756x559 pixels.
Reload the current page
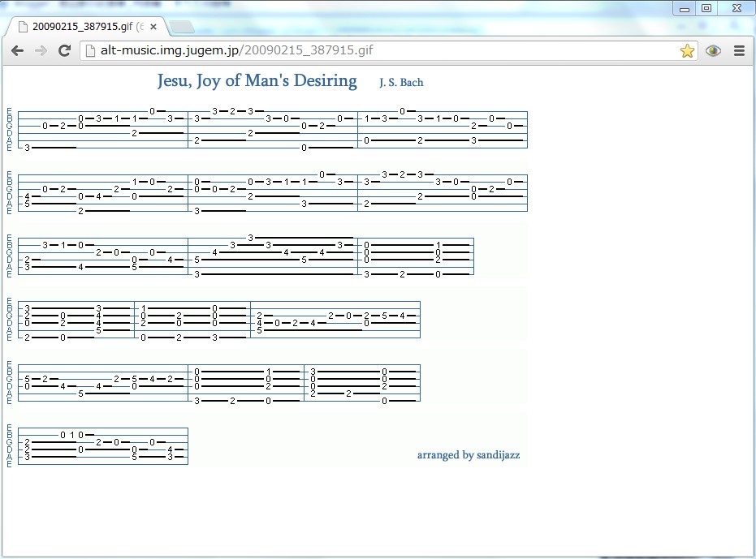click(64, 50)
